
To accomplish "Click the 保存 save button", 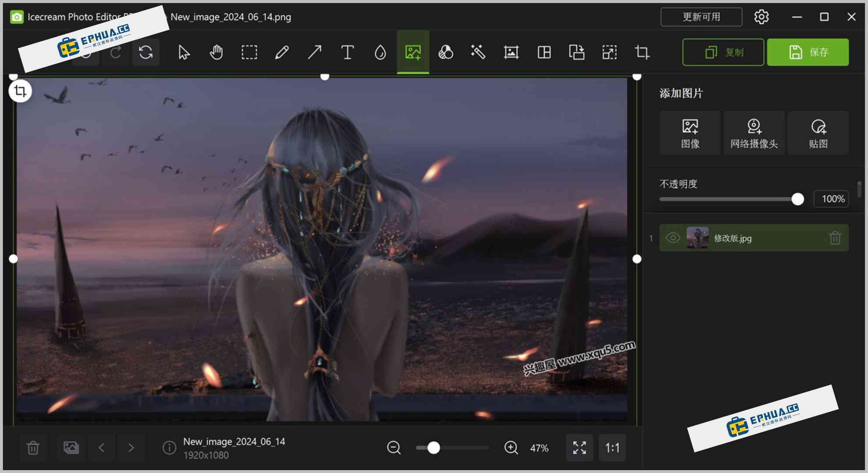I will click(808, 52).
